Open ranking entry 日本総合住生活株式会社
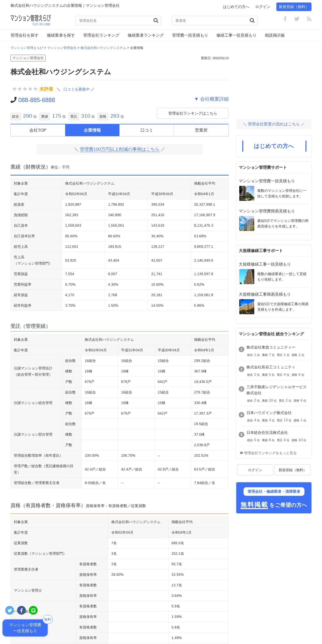The width and height of the screenshot is (322, 644). [267, 433]
